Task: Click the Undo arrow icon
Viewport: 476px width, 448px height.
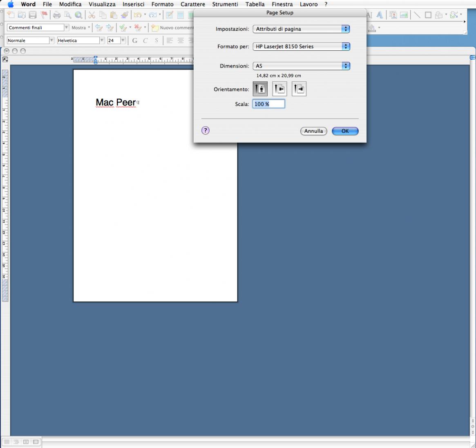Action: tap(138, 15)
